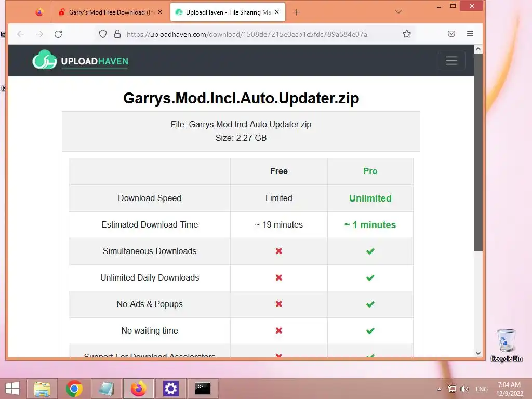Open the Save to Pocket icon
Image resolution: width=532 pixels, height=399 pixels.
coord(451,34)
